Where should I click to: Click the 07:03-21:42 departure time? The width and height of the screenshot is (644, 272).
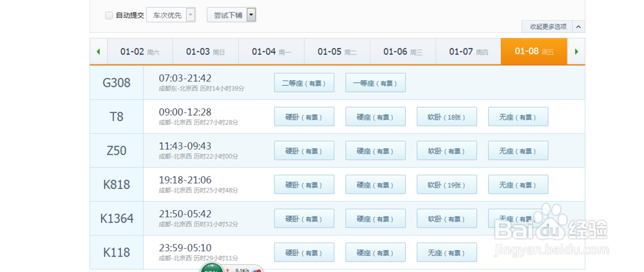185,78
